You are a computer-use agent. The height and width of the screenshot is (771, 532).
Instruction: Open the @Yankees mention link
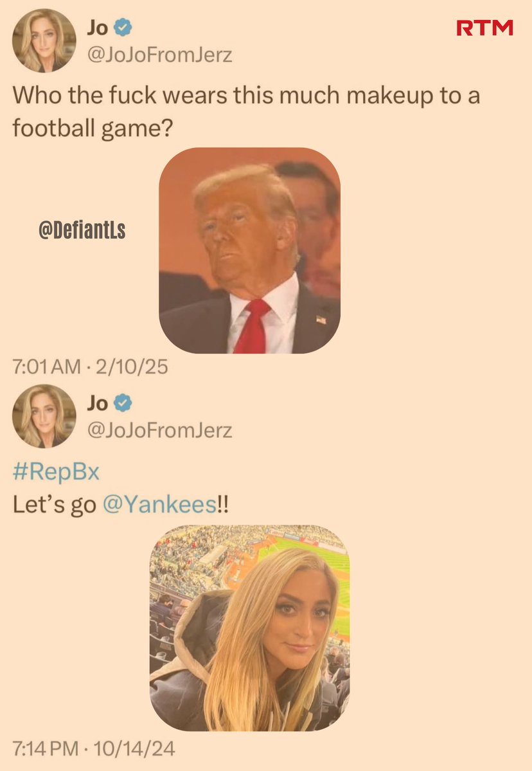point(159,505)
